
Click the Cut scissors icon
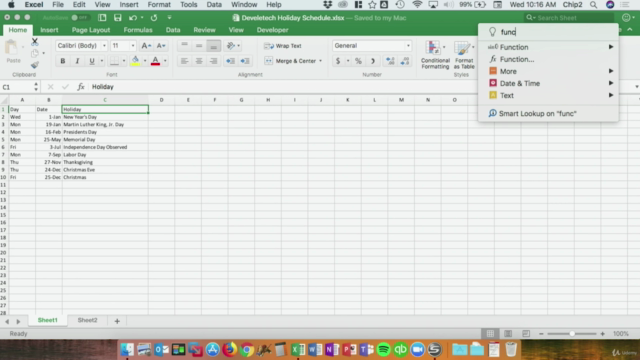35,41
